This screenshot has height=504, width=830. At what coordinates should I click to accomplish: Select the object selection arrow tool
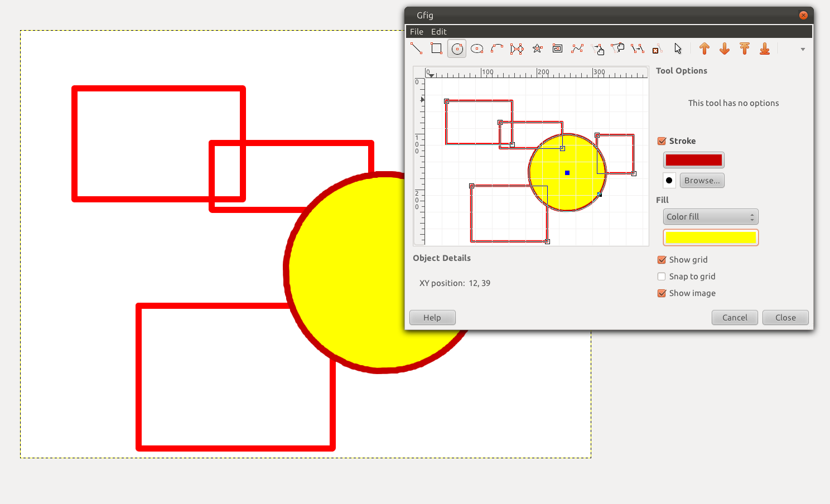[678, 49]
